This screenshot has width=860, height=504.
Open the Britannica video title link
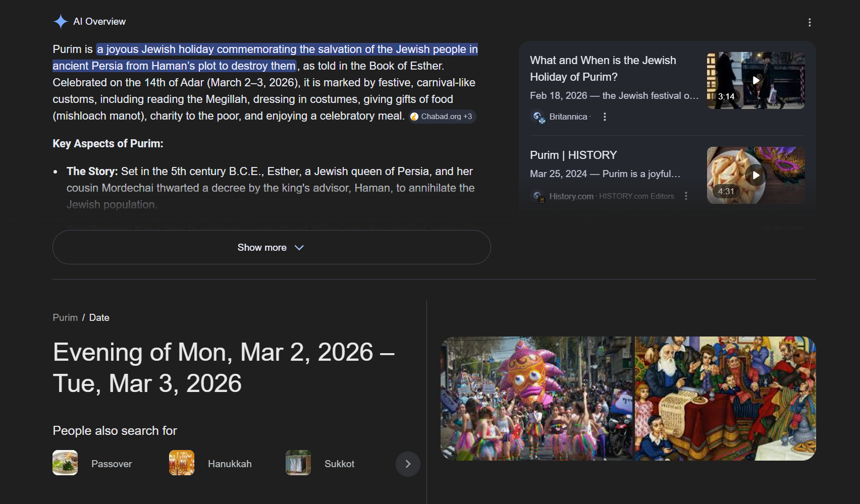[x=603, y=69]
